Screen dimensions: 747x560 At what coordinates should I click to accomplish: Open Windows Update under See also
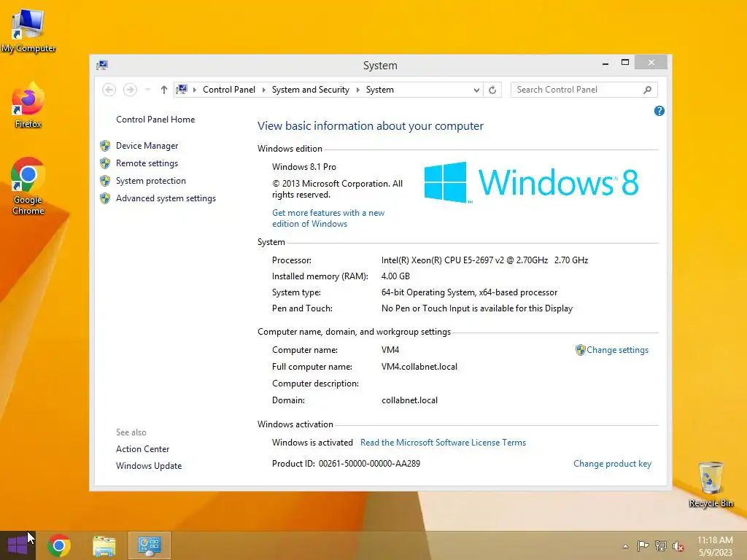pos(149,466)
